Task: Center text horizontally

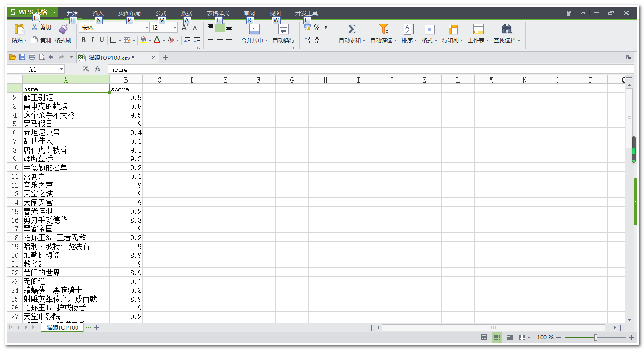Action: tap(220, 41)
